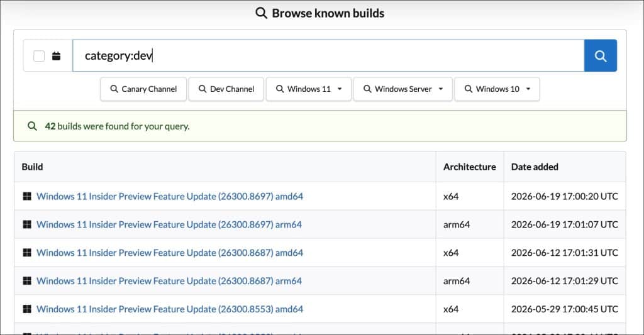
Task: Select the Canary Channel quick search
Action: click(x=143, y=89)
